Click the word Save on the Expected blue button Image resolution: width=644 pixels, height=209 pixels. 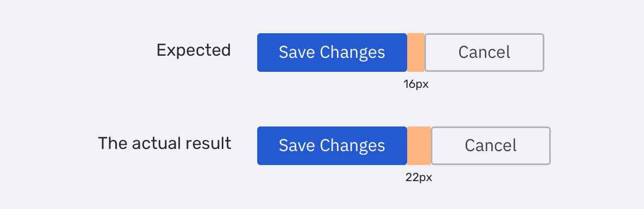click(297, 53)
